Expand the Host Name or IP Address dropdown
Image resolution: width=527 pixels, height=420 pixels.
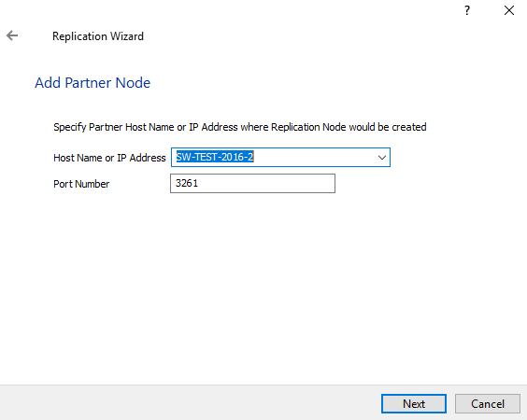point(381,157)
